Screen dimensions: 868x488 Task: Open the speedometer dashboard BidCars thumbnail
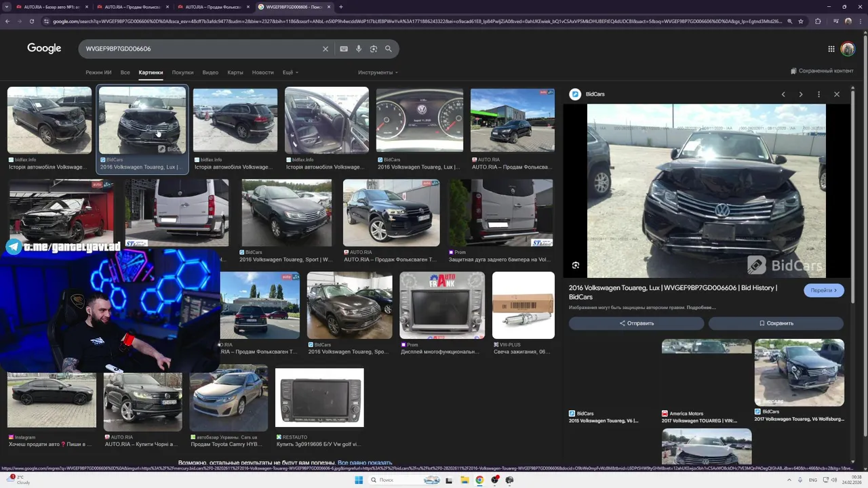pos(420,120)
